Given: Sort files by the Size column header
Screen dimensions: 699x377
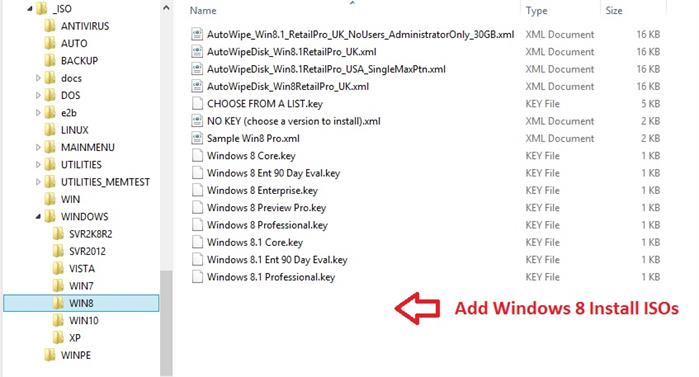Looking at the screenshot, I should pos(614,11).
